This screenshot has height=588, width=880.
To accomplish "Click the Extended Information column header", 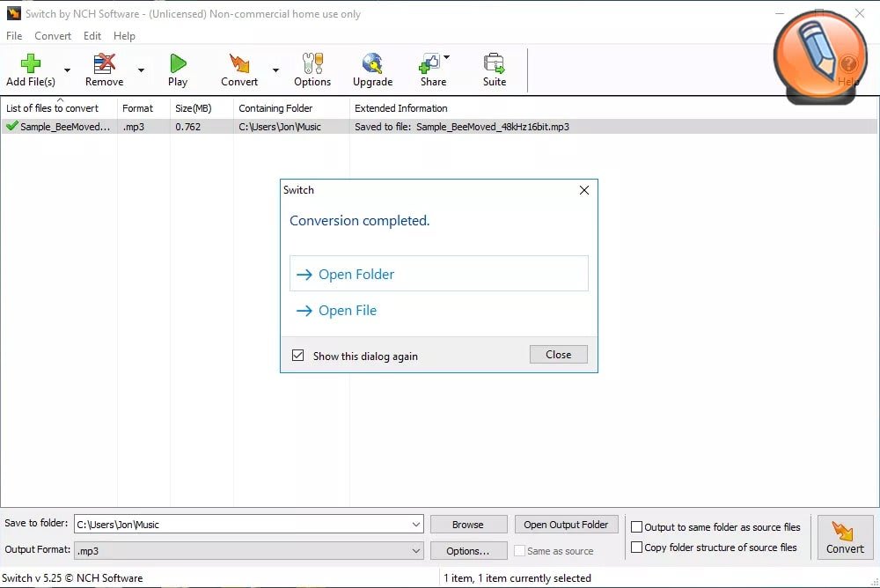I will tap(613, 107).
